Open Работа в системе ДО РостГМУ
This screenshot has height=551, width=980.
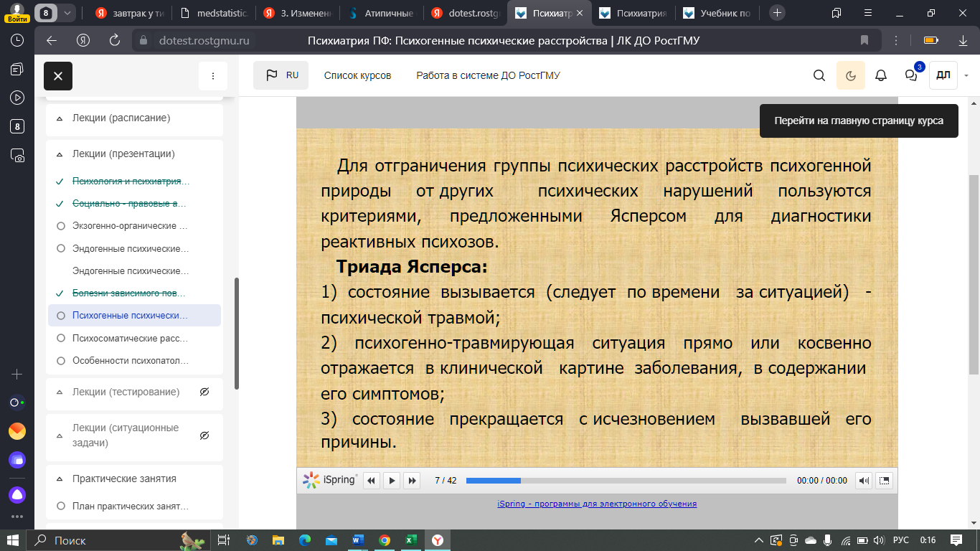coord(488,75)
